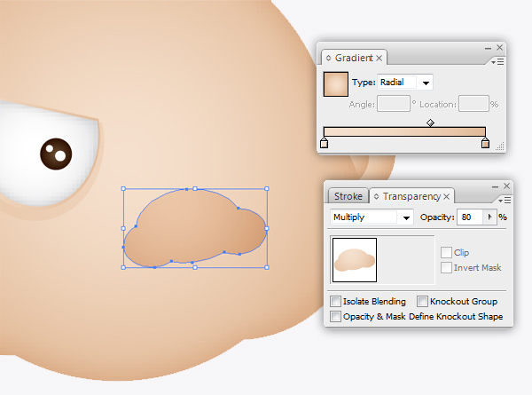Click bottom-center bounding box handle
The width and height of the screenshot is (532, 395).
(195, 268)
